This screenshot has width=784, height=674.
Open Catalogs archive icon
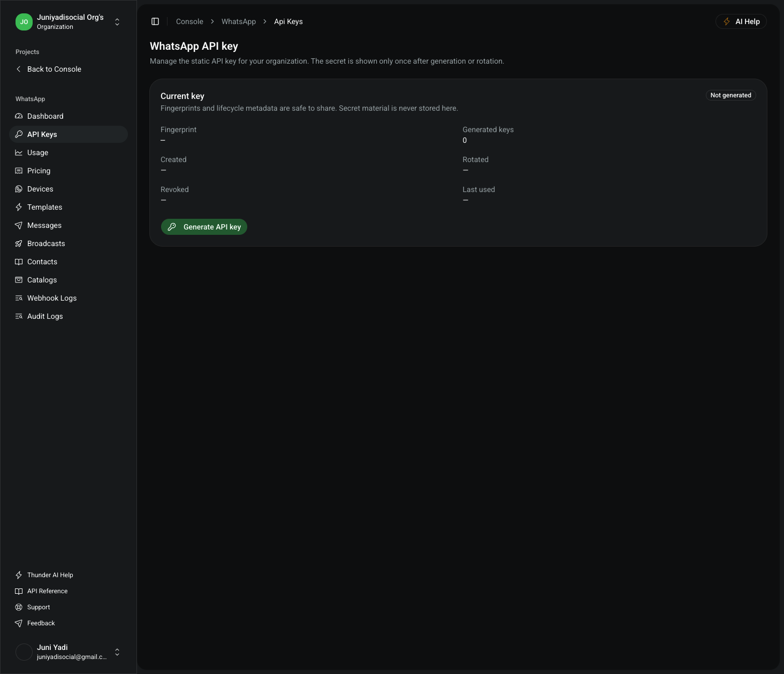19,280
